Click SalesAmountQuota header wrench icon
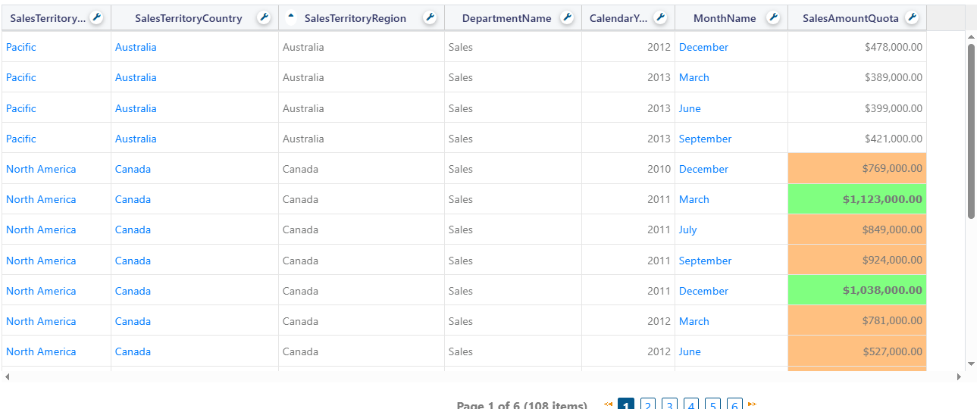 (913, 18)
